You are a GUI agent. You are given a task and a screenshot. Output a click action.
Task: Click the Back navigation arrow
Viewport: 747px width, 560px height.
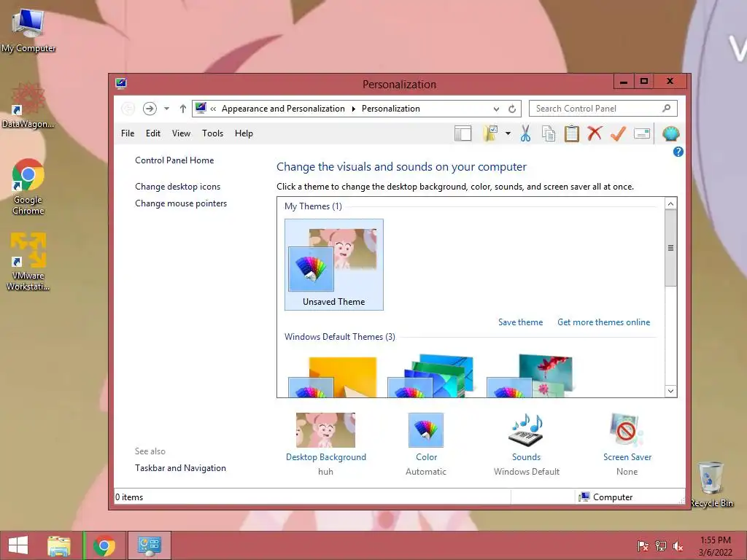128,109
